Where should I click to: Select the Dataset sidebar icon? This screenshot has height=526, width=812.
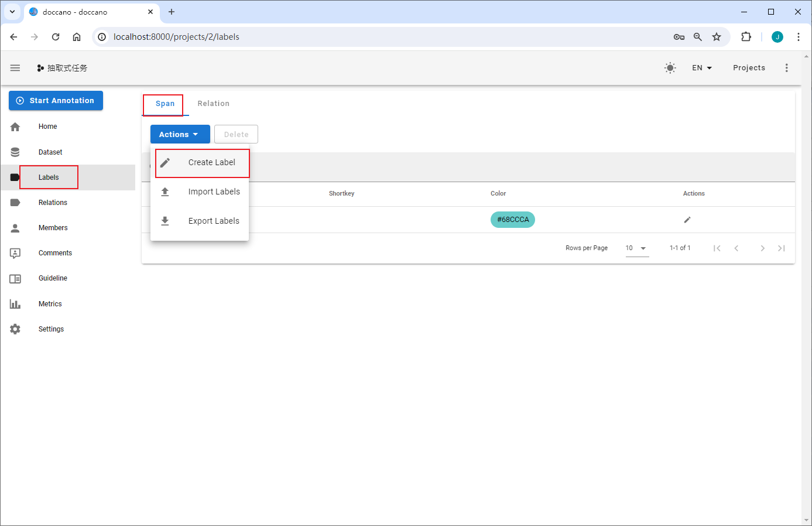15,152
